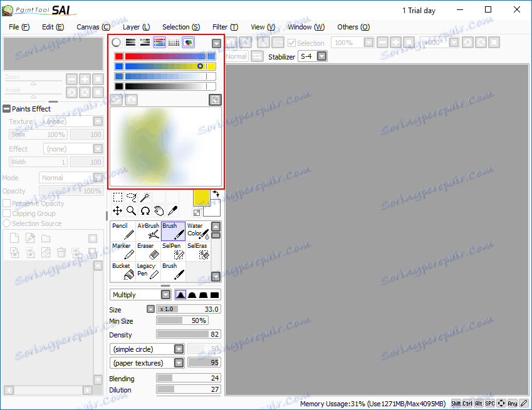532x410 pixels.
Task: Choose the highlighted Brush tool
Action: click(x=173, y=231)
